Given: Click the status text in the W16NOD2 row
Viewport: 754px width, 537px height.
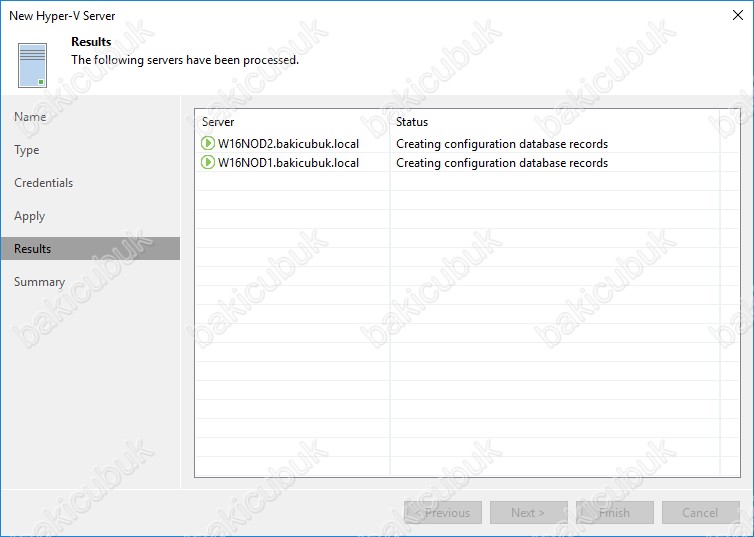Looking at the screenshot, I should [502, 144].
